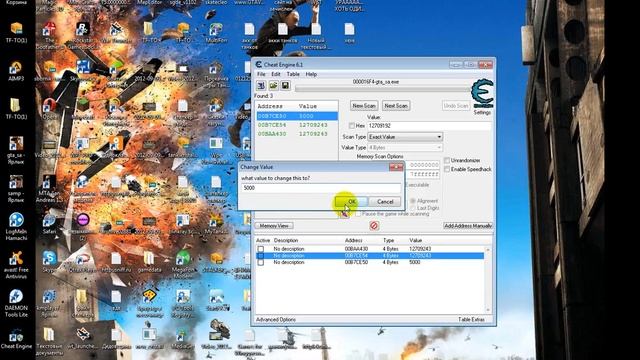Screen dimensions: 640x360
Task: Open the Value Type dropdown
Action: (x=405, y=147)
